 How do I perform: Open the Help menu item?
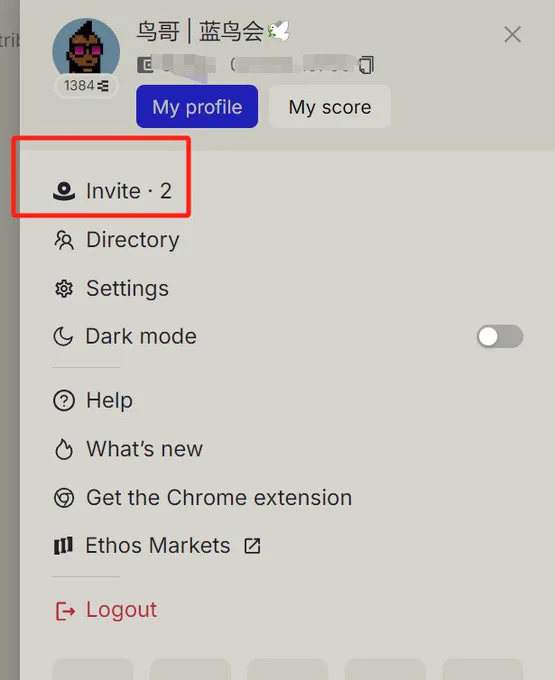click(x=93, y=400)
